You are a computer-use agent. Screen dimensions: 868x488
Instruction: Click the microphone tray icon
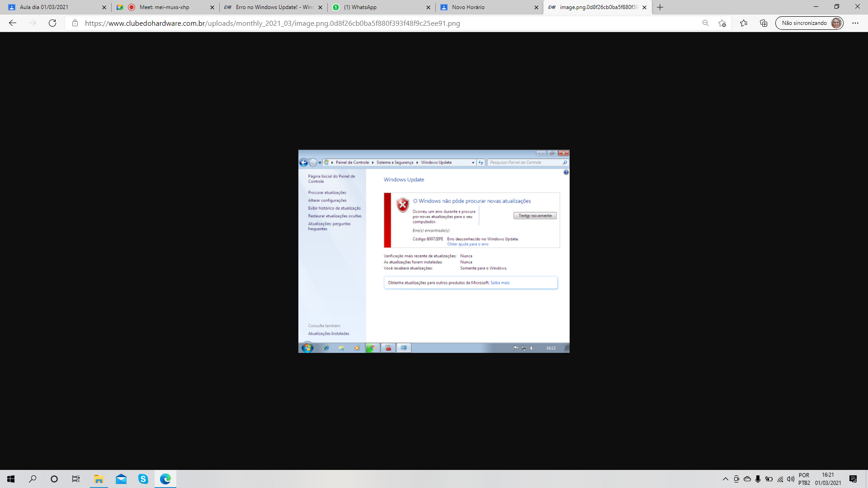[758, 479]
